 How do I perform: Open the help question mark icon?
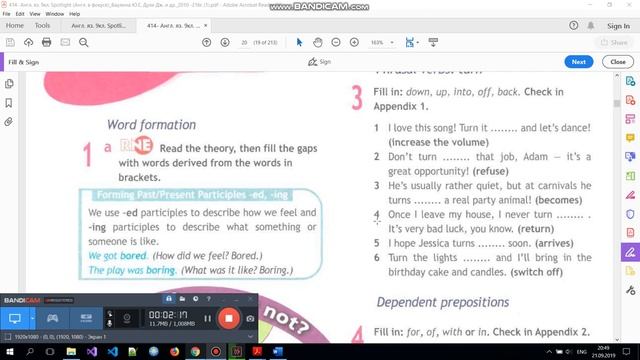point(573,26)
